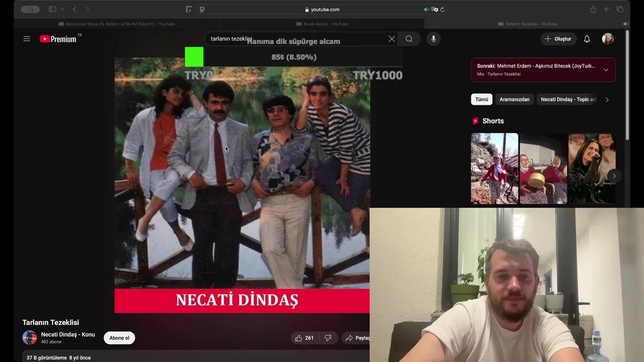Open the second Shorts thumbnail with women
The width and height of the screenshot is (644, 362).
pos(543,168)
